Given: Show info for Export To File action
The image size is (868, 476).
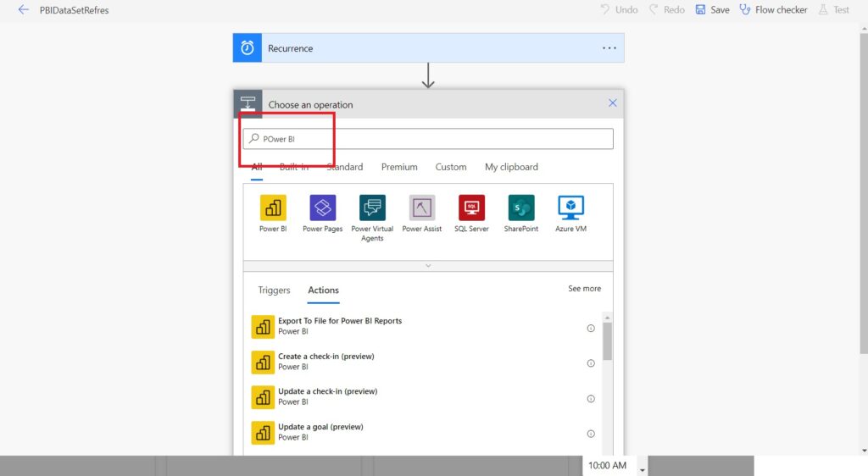Looking at the screenshot, I should 591,328.
